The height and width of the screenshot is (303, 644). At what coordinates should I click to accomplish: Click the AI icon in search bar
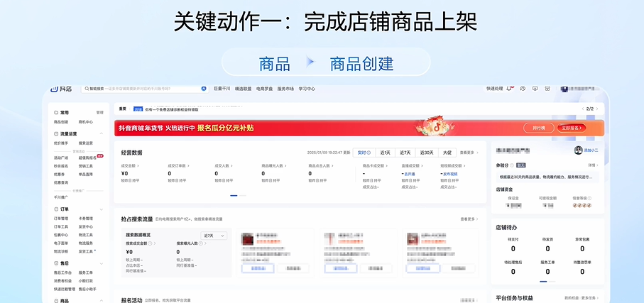(x=204, y=89)
